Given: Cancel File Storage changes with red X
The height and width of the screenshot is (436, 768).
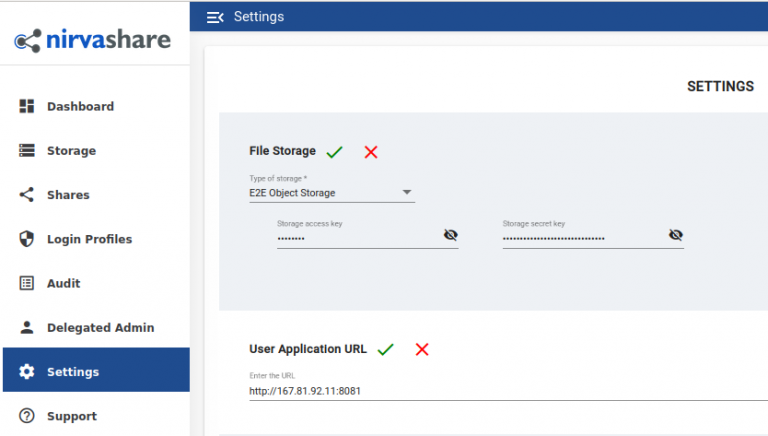Looking at the screenshot, I should [371, 152].
